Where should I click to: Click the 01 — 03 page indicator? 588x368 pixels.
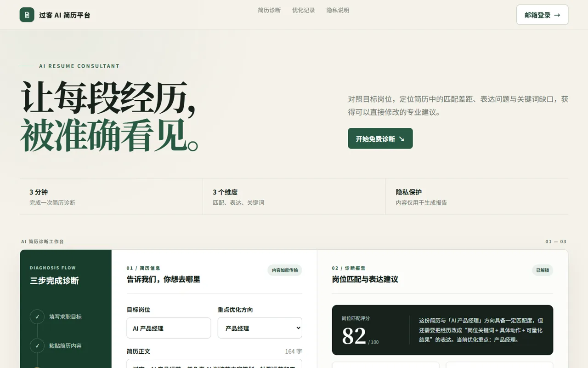pyautogui.click(x=556, y=241)
